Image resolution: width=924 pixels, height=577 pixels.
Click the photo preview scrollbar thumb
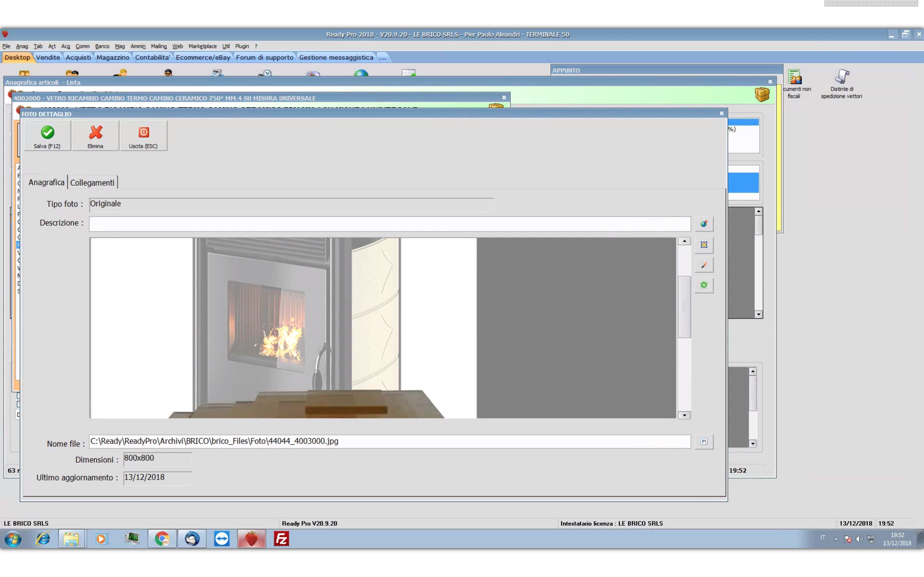pyautogui.click(x=684, y=307)
